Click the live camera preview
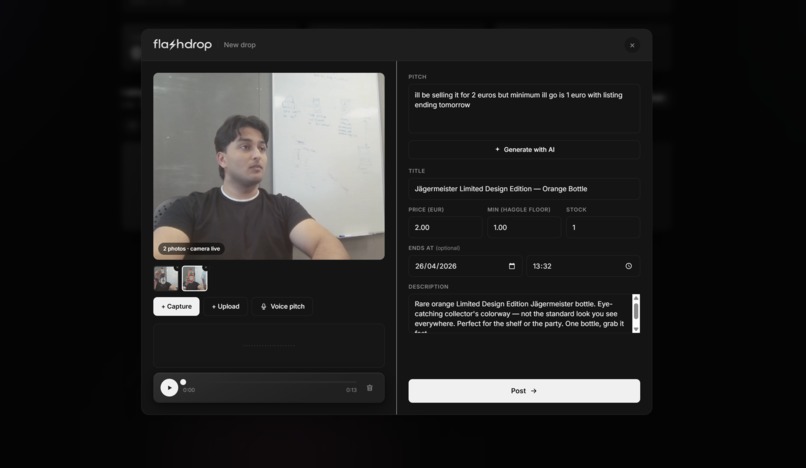Viewport: 806px width, 468px height. pos(269,166)
